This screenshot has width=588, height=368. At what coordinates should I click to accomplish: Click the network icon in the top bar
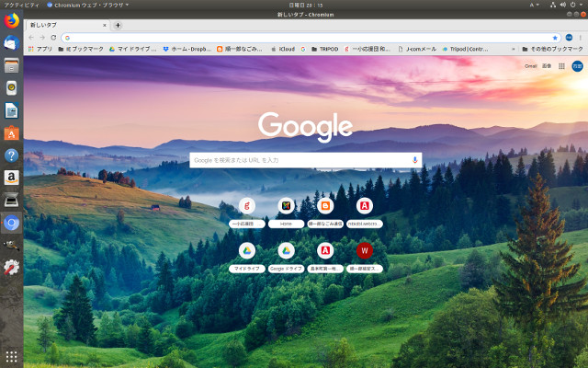click(553, 5)
